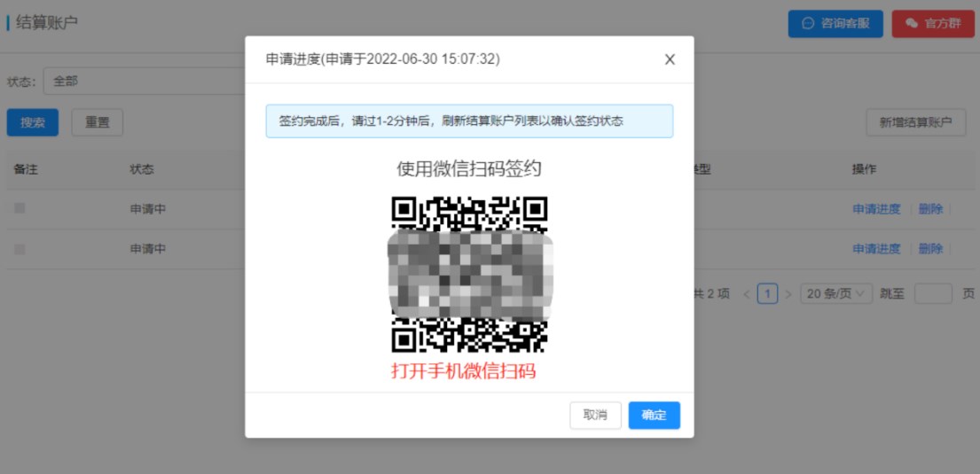
Task: Click 申请中 status in the first row
Action: click(x=148, y=209)
